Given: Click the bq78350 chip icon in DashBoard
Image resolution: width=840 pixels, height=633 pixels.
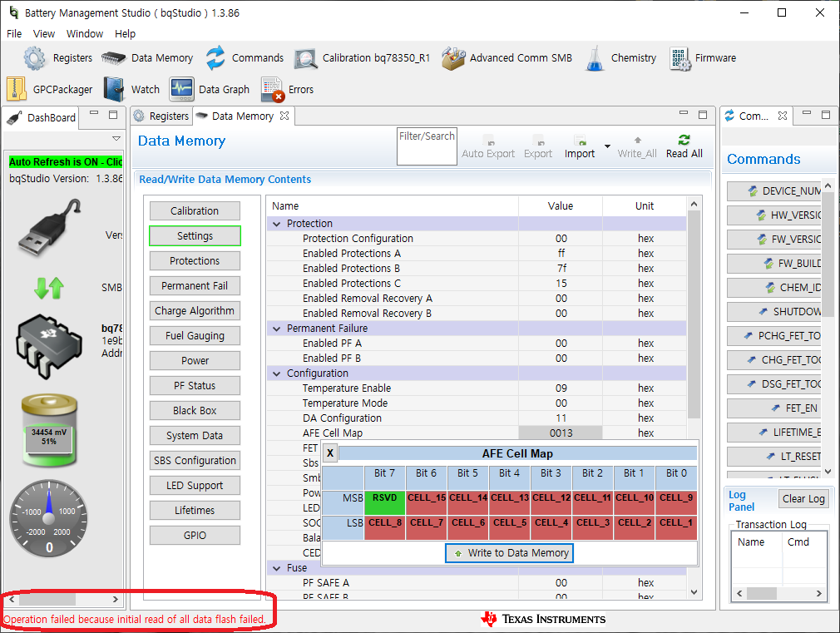Looking at the screenshot, I should pos(49,346).
